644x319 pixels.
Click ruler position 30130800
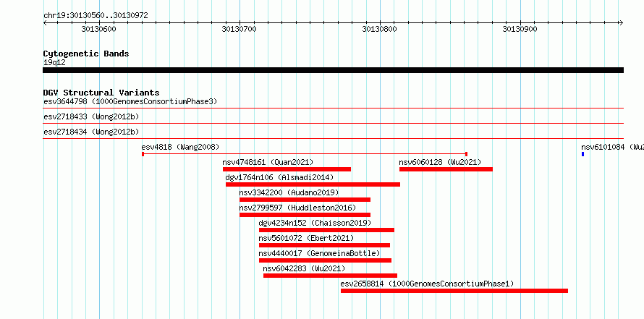[x=379, y=29]
